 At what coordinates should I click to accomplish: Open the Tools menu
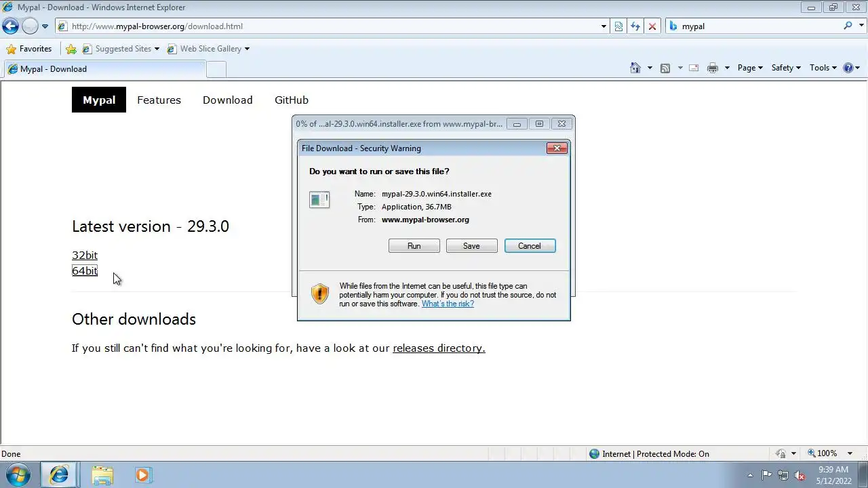(823, 68)
